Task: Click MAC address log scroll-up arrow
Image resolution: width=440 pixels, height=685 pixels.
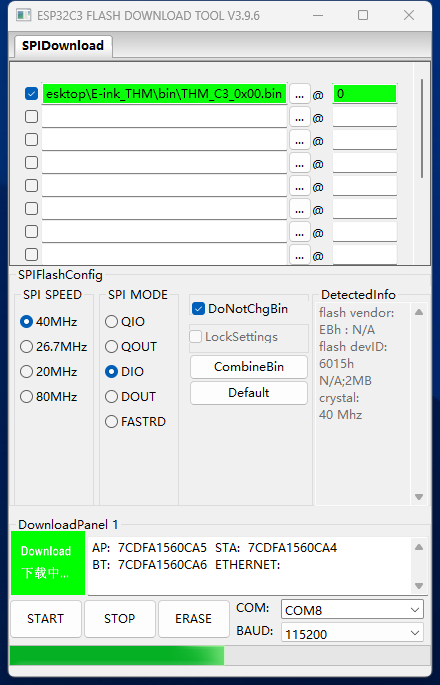Action: coord(419,547)
